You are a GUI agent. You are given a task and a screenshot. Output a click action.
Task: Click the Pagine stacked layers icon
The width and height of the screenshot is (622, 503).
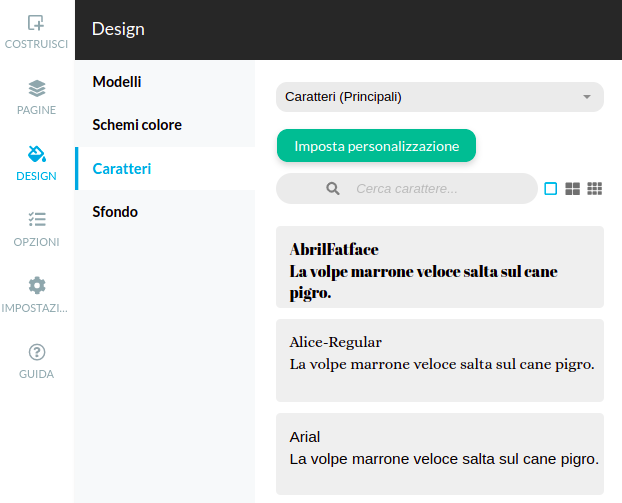coord(36,88)
